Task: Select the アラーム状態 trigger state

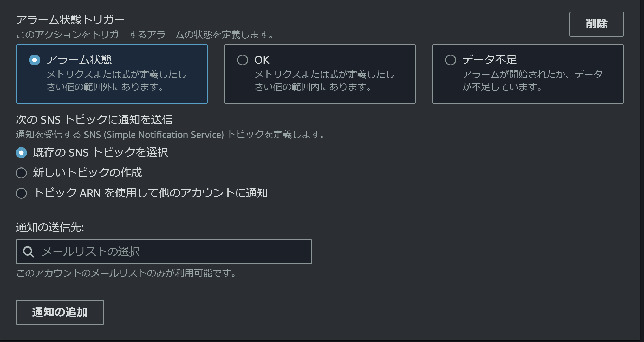Action: pyautogui.click(x=34, y=60)
